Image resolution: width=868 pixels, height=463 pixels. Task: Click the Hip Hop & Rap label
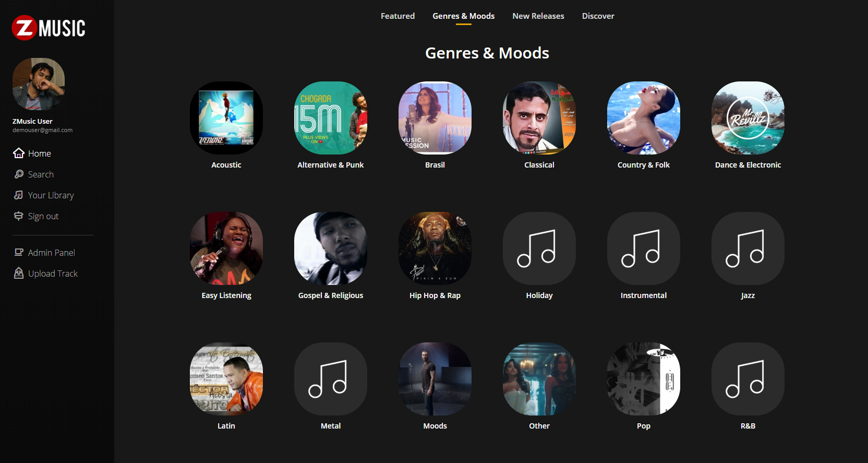(435, 295)
